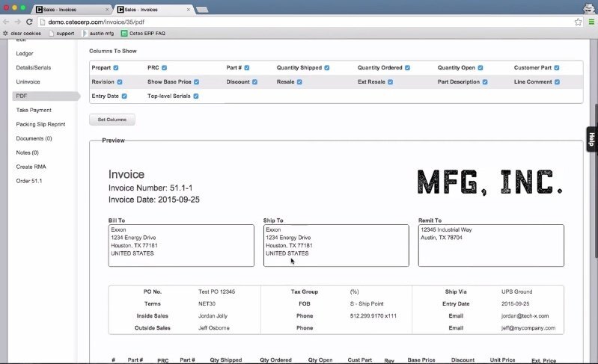Disable the Top-level Serials checkbox

coord(196,96)
